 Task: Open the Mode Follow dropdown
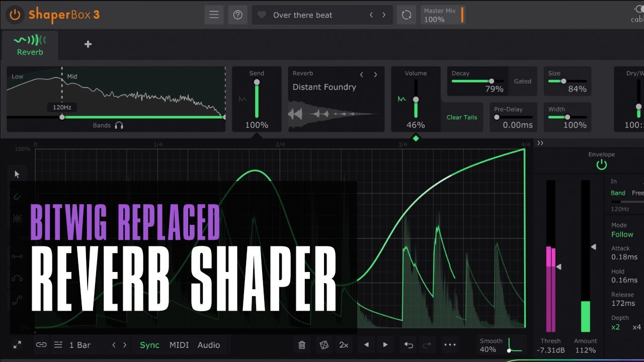pos(622,234)
